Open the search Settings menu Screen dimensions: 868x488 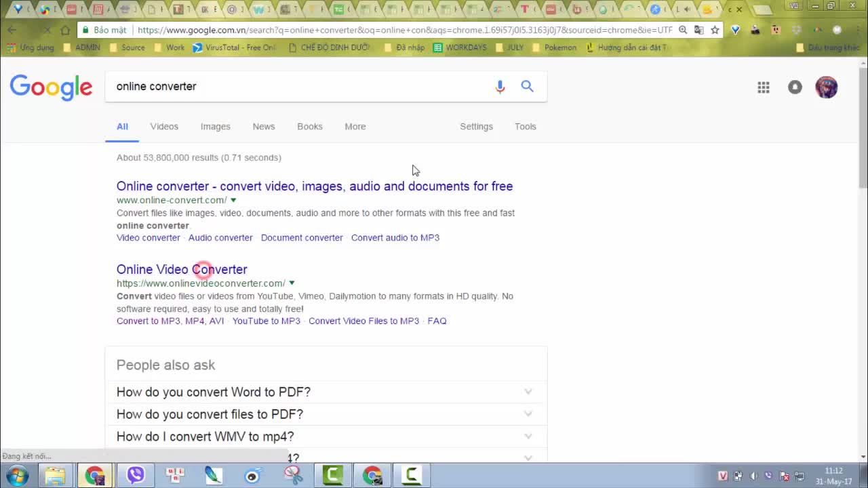[476, 127]
